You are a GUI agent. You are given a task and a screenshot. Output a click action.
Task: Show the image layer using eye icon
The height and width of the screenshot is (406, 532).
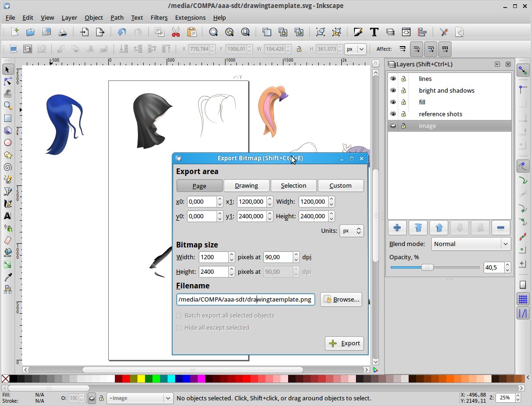pyautogui.click(x=393, y=126)
